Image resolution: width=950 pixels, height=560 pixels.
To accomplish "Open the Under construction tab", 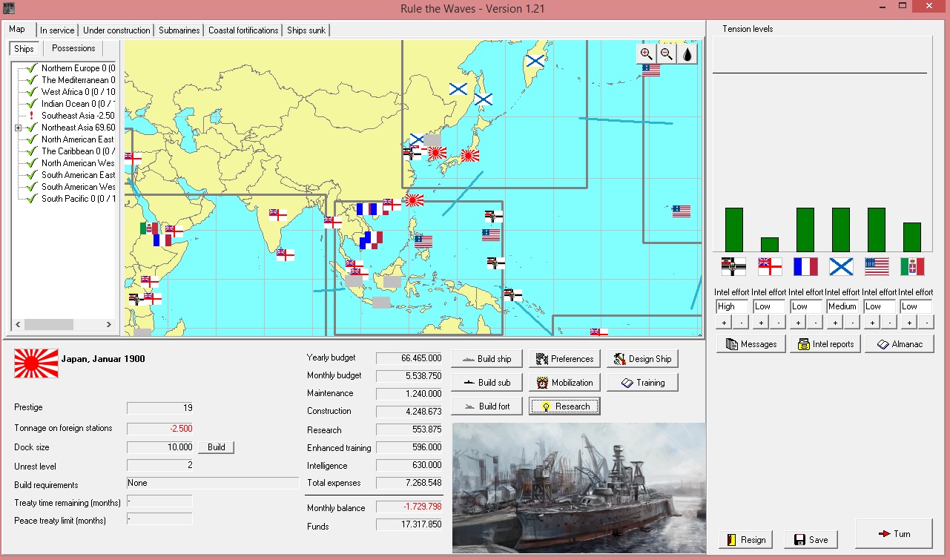I will 116,30.
